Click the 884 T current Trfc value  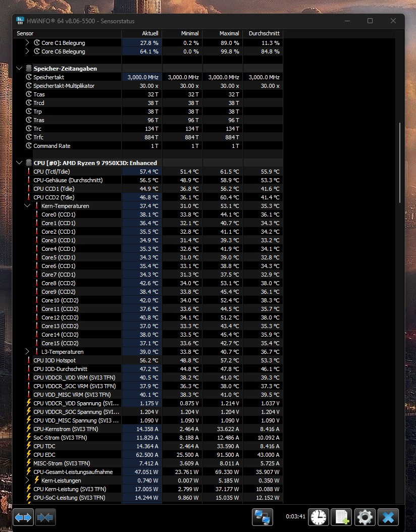click(151, 137)
